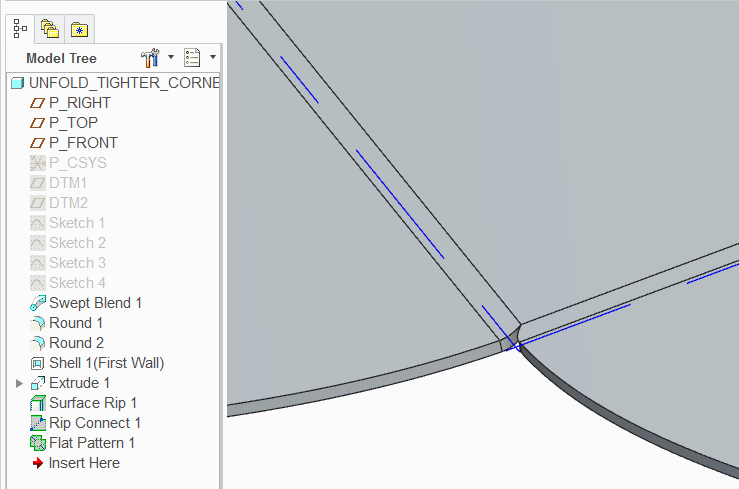This screenshot has width=739, height=489.
Task: Click the Swept Blend 1 icon
Action: pyautogui.click(x=38, y=303)
